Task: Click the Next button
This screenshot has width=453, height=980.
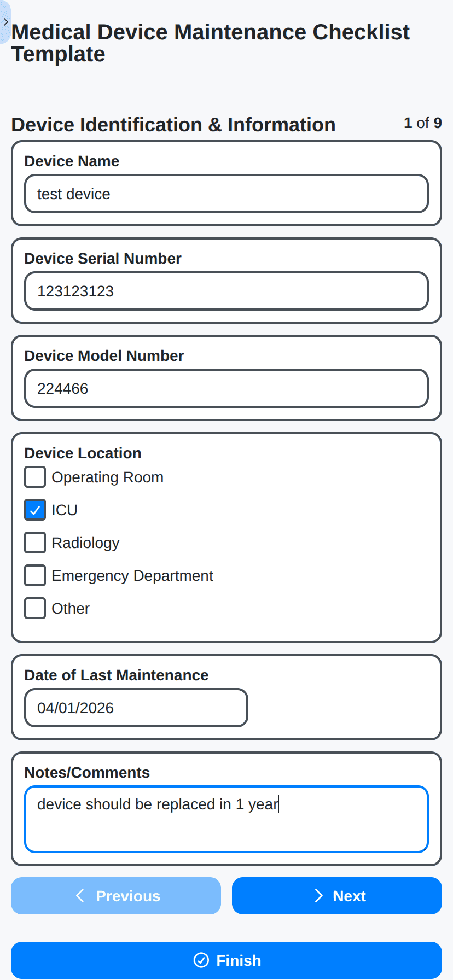Action: (337, 896)
